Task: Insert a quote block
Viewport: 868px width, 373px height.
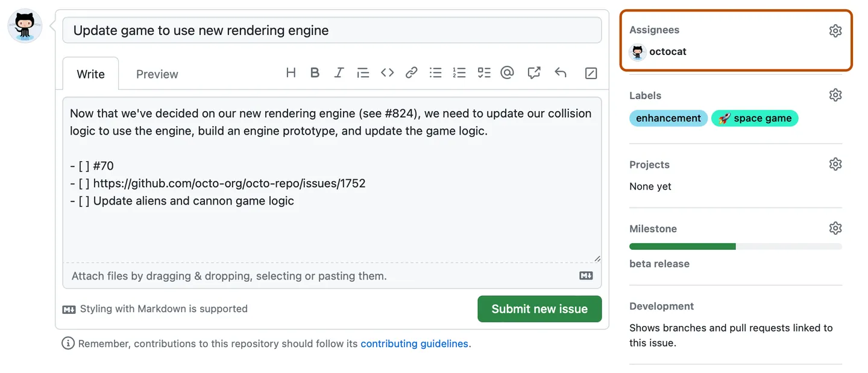Action: coord(363,73)
